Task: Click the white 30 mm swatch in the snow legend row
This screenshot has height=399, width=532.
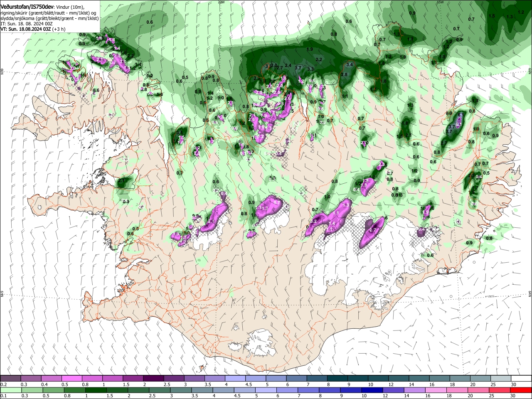Action: tap(521, 379)
